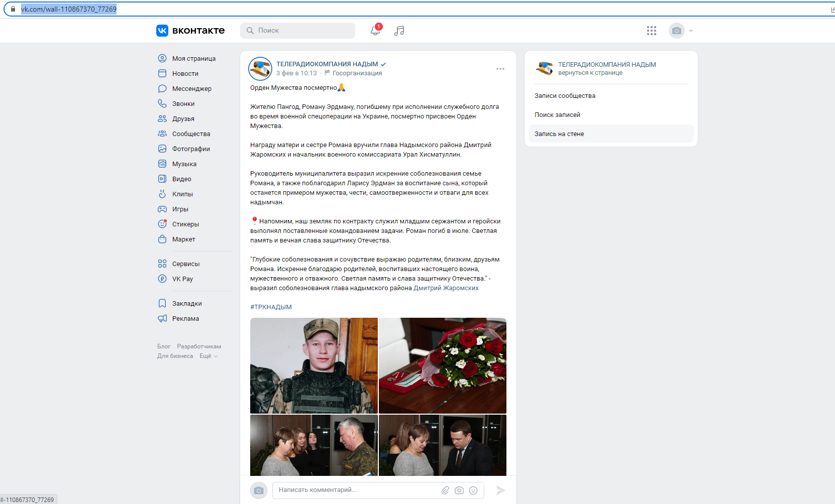Click the commenter avatar beside comment field
835x504 pixels.
[259, 490]
